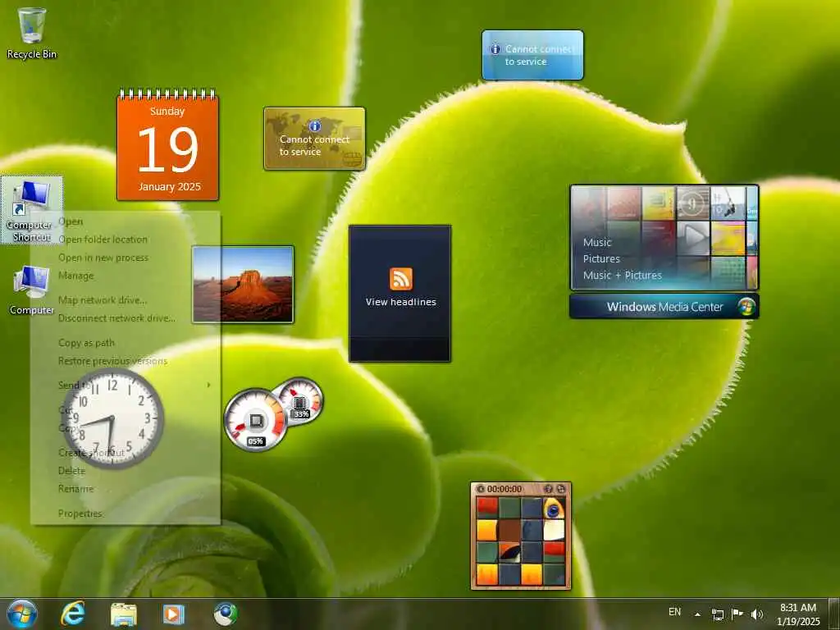
Task: Select the Computer desktop icon without shortcut arrow
Action: point(32,290)
